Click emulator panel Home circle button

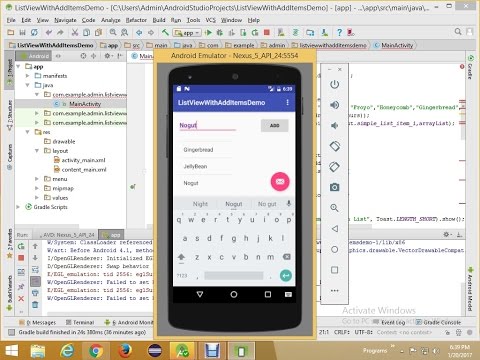point(335,249)
